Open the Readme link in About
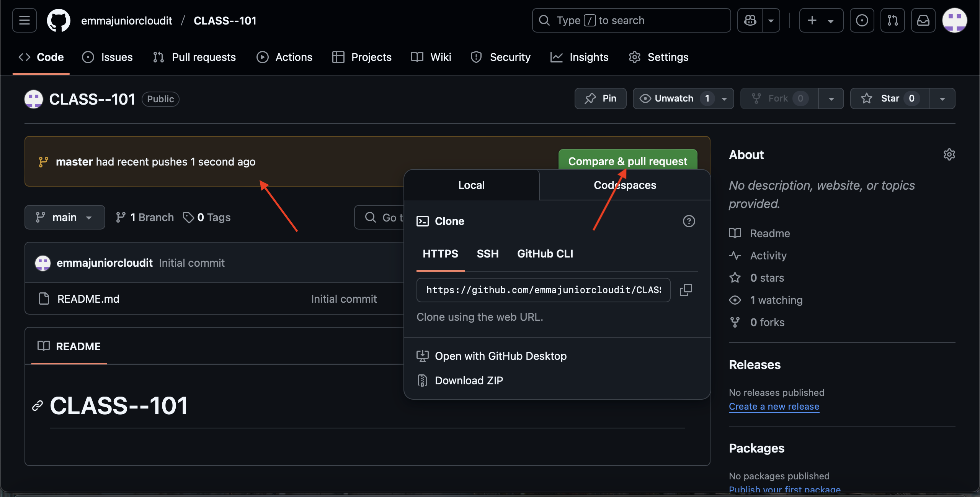This screenshot has height=497, width=980. coord(759,233)
